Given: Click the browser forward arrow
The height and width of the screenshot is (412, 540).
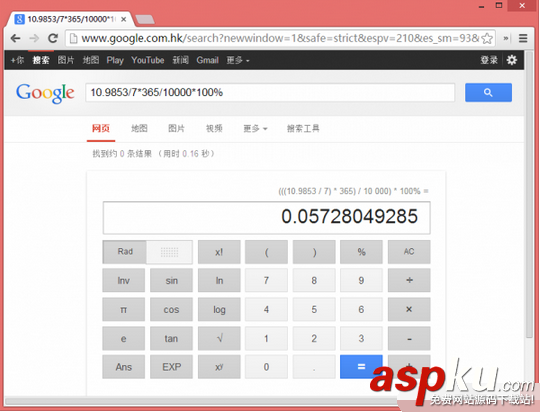Looking at the screenshot, I should coord(34,38).
